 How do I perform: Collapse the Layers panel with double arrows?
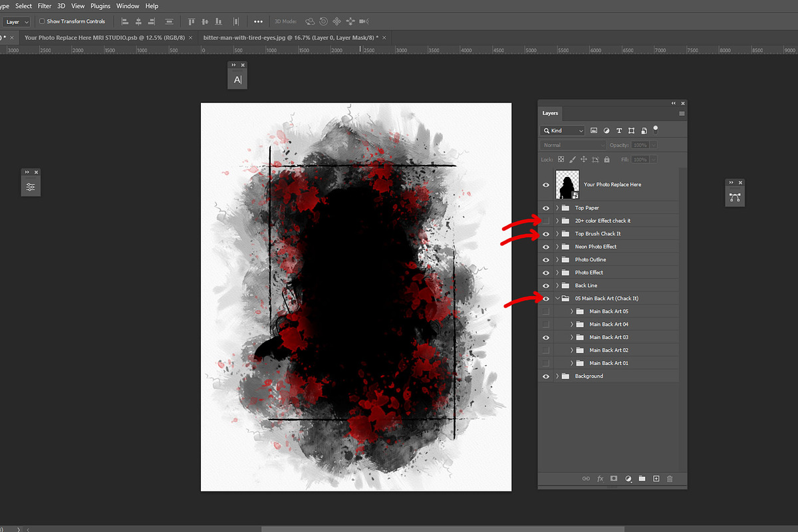tap(674, 103)
